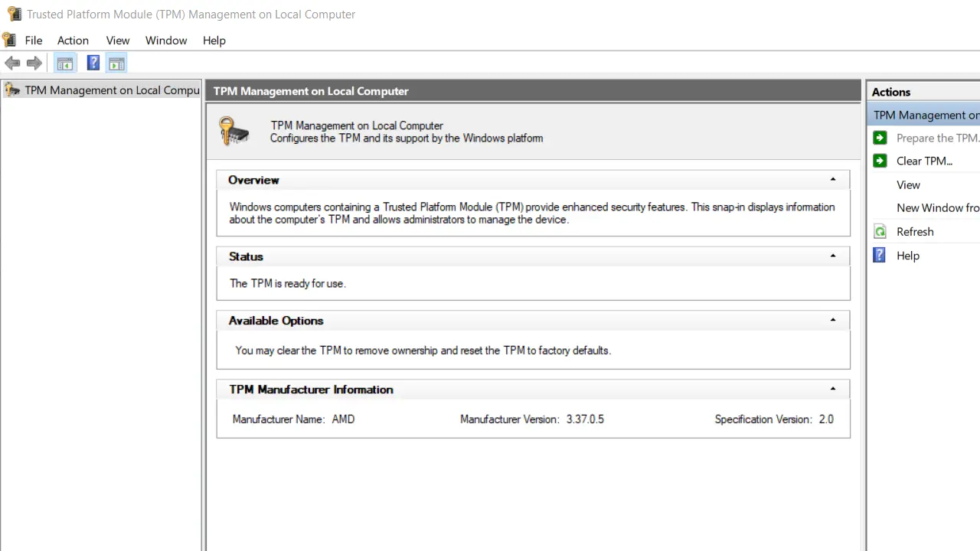The image size is (980, 551).
Task: Click the Back arrow toolbar icon
Action: pos(12,64)
